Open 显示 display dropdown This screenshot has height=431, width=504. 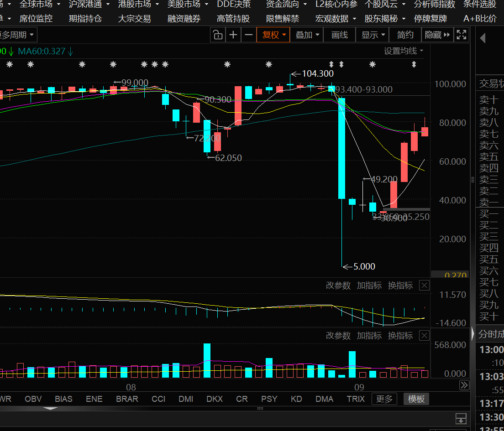coord(373,35)
